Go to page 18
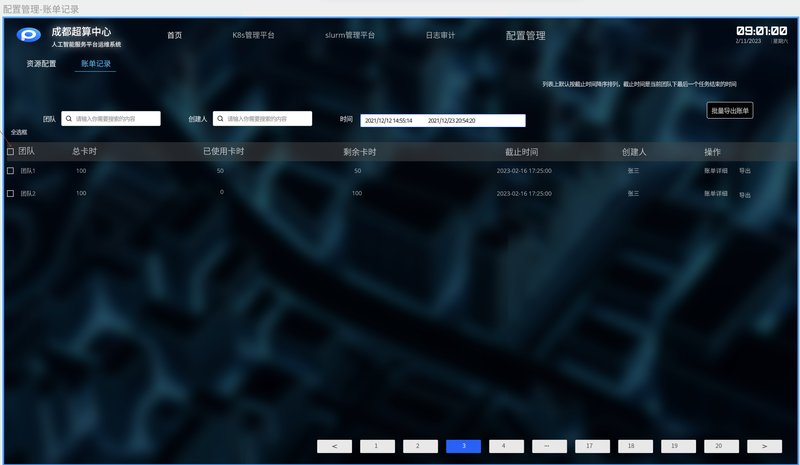The width and height of the screenshot is (800, 465). pos(635,446)
